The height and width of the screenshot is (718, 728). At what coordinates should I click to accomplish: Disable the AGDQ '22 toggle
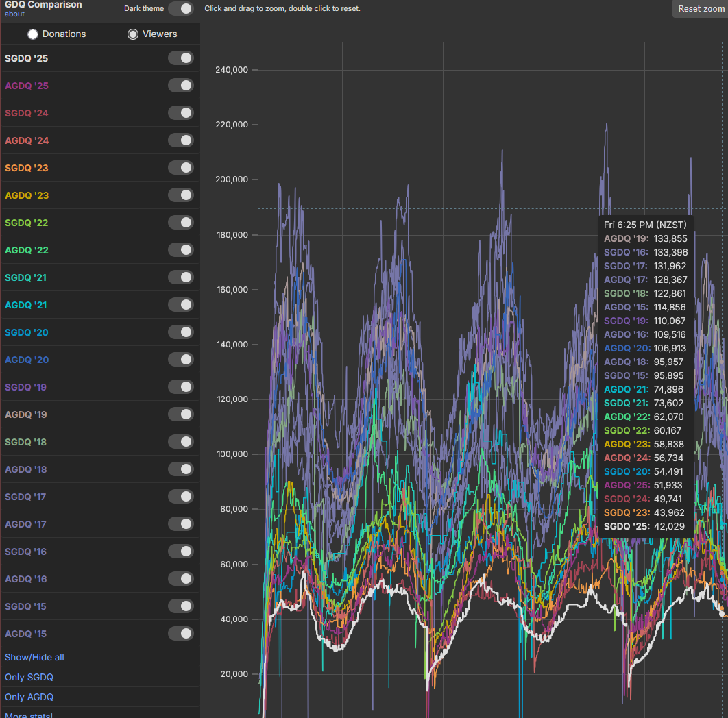(x=180, y=249)
